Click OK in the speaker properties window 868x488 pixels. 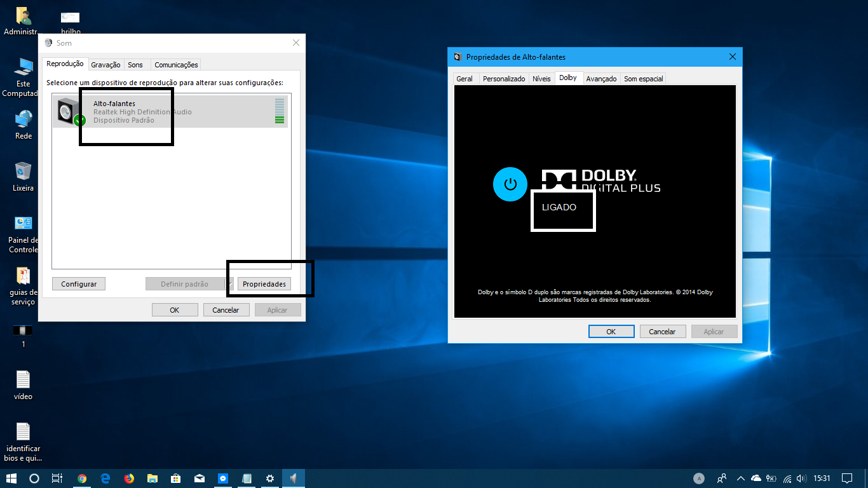coord(611,331)
